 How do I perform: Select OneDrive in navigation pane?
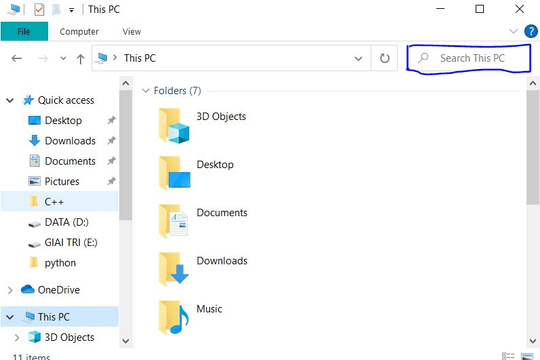[x=59, y=290]
